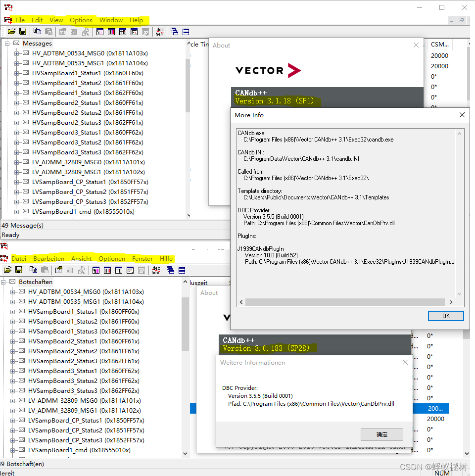Click Copy icon in German window toolbar

(x=33, y=270)
